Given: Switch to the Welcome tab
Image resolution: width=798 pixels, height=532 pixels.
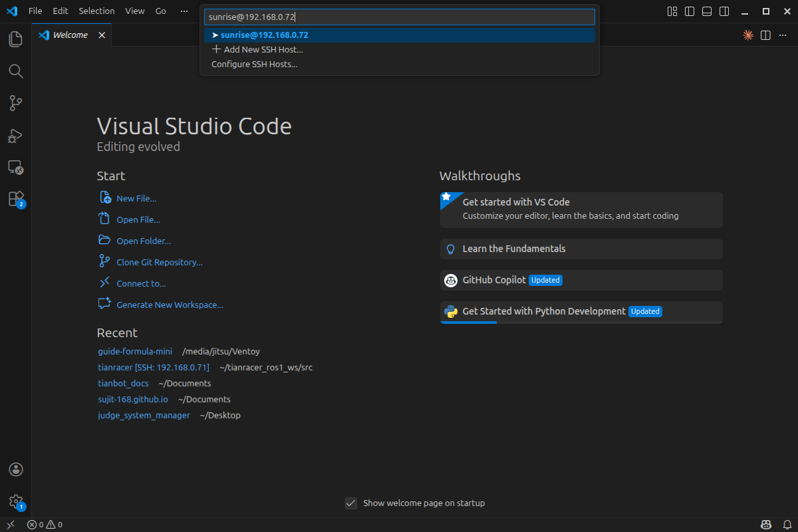Looking at the screenshot, I should click(70, 35).
